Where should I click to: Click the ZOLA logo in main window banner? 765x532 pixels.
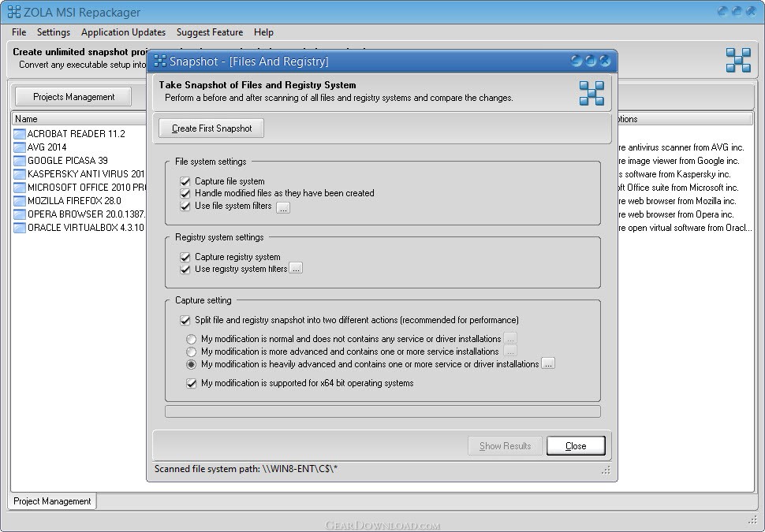[738, 60]
